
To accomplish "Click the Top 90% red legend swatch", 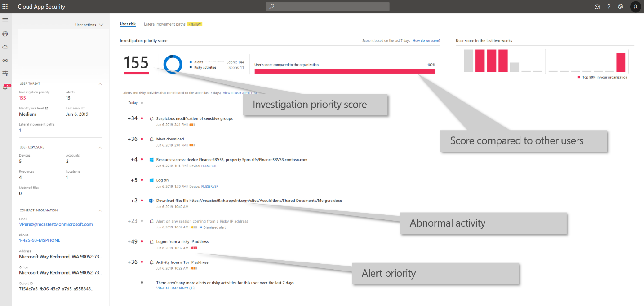I will click(x=579, y=77).
